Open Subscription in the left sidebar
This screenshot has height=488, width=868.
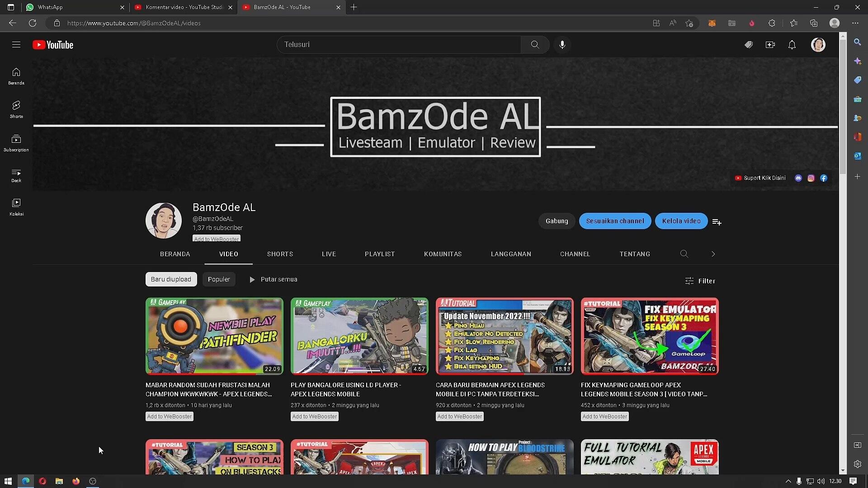pos(16,143)
